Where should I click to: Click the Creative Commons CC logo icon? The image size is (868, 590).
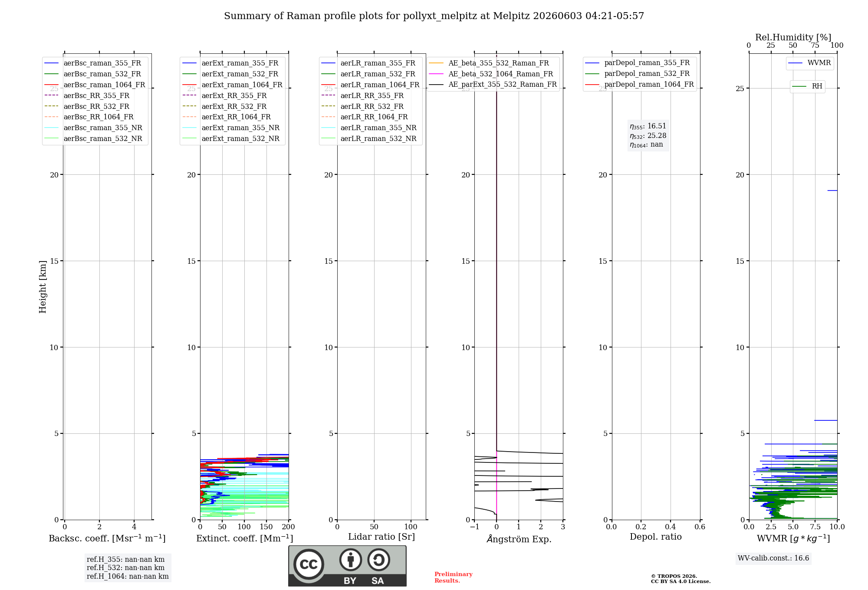309,564
